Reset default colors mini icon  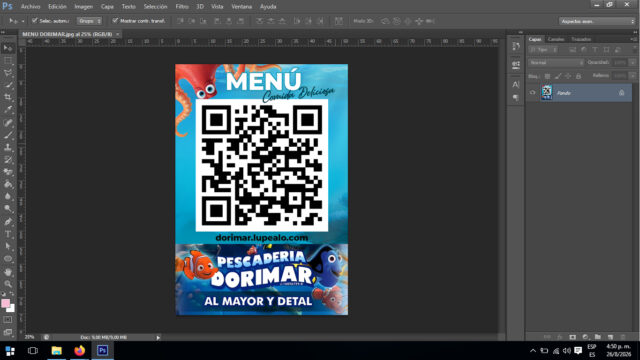(3, 294)
